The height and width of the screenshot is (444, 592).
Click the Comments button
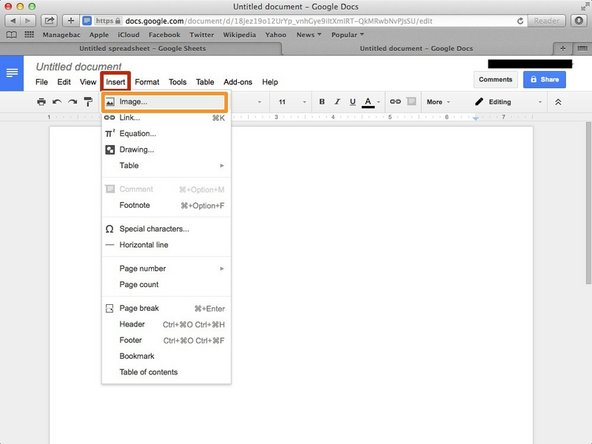click(495, 80)
